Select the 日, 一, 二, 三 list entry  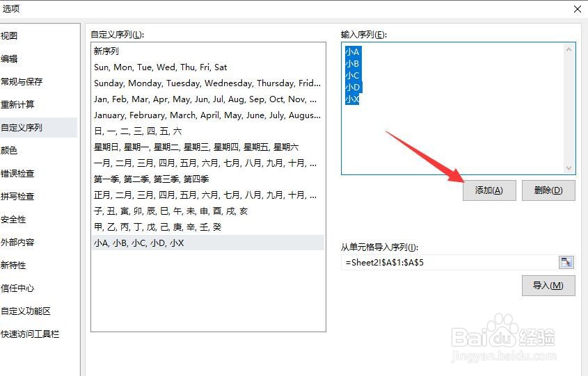(208, 131)
